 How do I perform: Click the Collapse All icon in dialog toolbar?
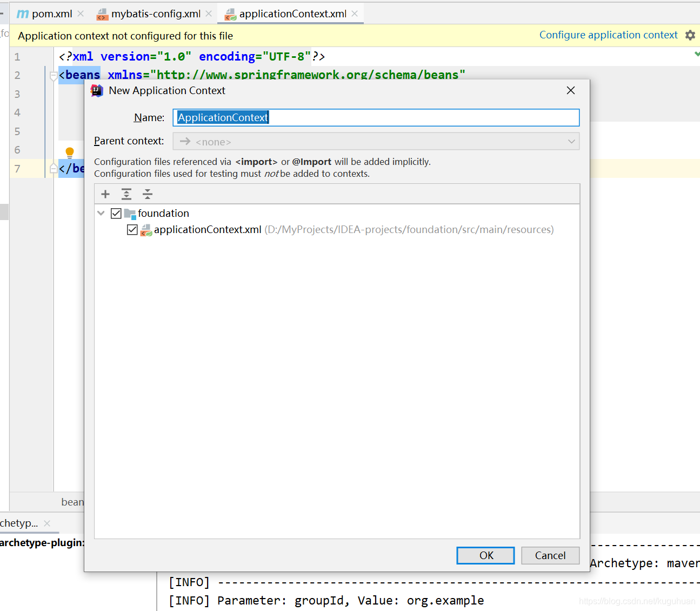pos(148,194)
